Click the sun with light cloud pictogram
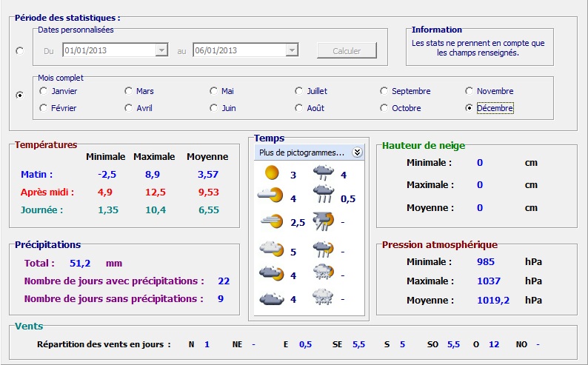The height and width of the screenshot is (365, 588). 270,195
